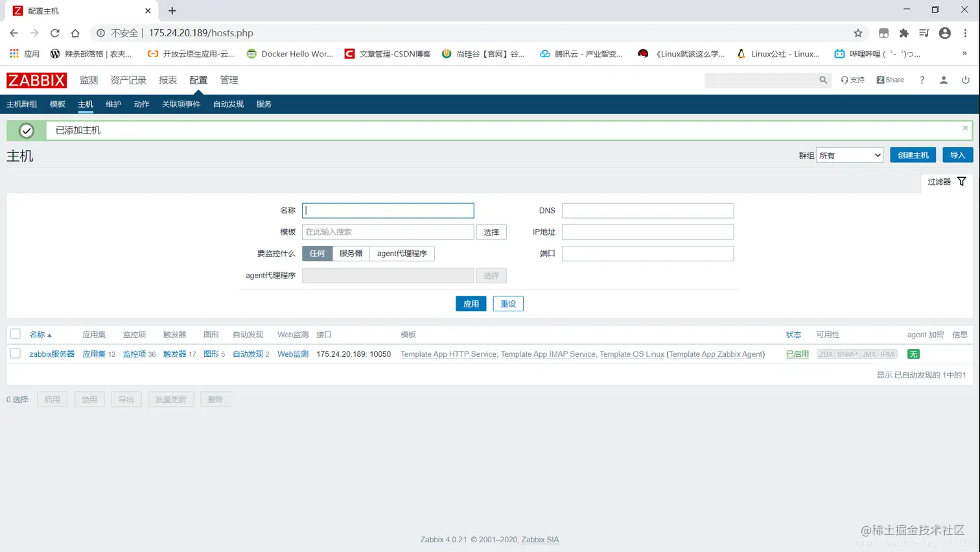Screen dimensions: 980x552
Task: Focus the DNS filter input
Action: [647, 210]
